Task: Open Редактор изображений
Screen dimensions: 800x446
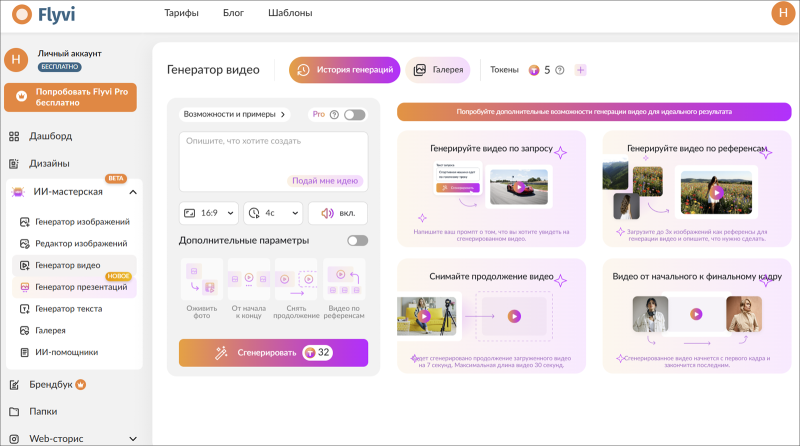Action: pyautogui.click(x=81, y=243)
